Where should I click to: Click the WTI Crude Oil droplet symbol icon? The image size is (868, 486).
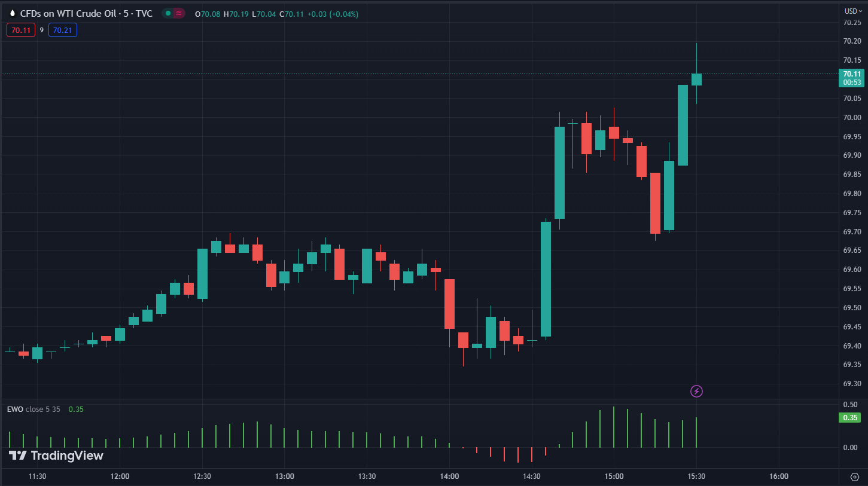(x=13, y=13)
